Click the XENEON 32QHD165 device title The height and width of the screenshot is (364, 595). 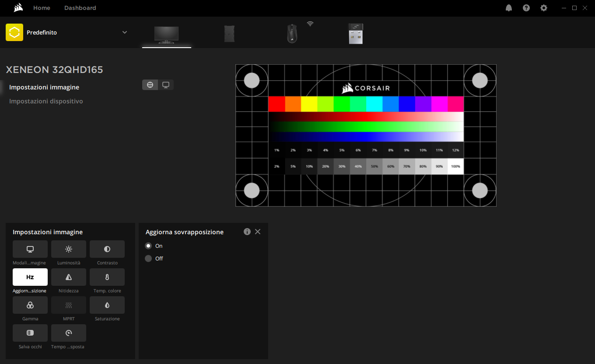coord(55,70)
